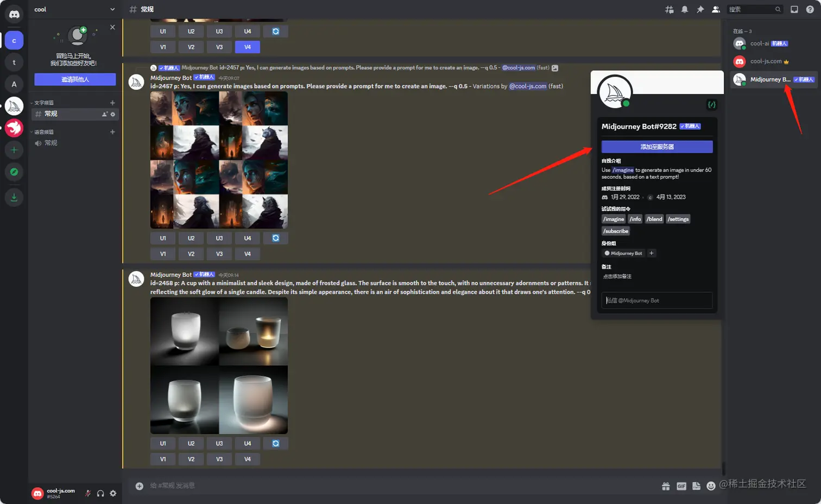Viewport: 821px width, 504px height.
Task: Join the 常规 voice channel
Action: pos(75,143)
